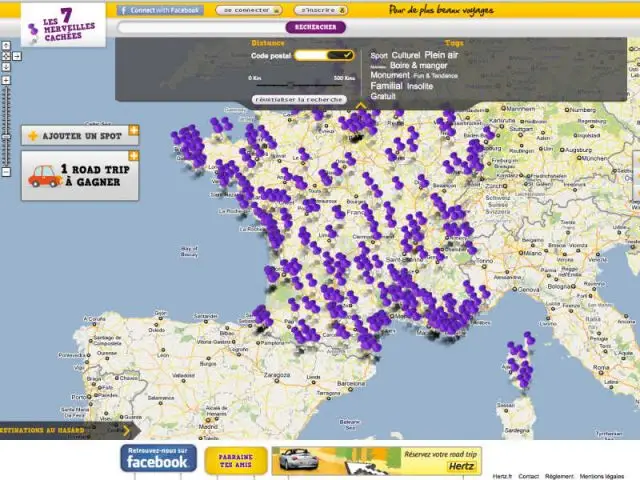Image resolution: width=640 pixels, height=480 pixels.
Task: Collapse the filter panel with the chevron
Action: [x=361, y=106]
